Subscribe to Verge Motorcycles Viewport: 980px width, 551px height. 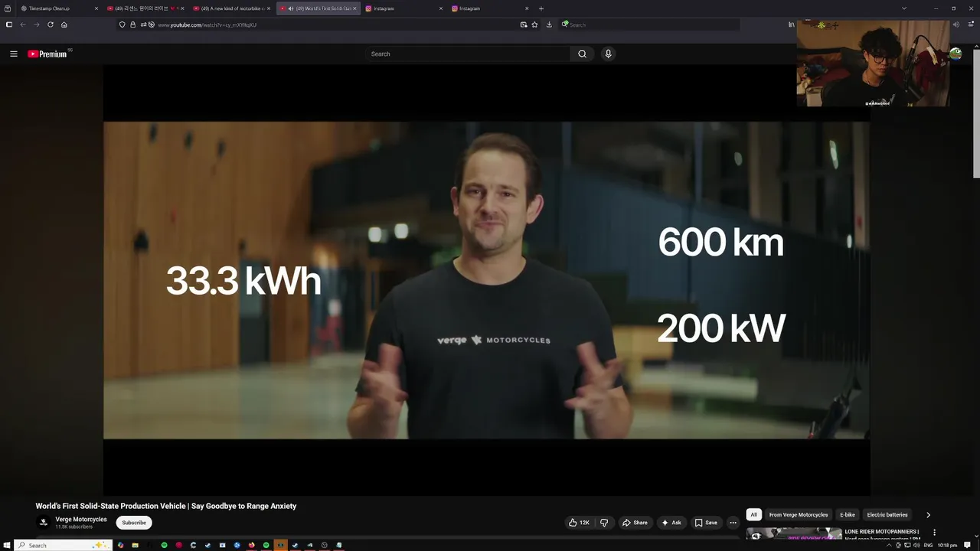click(x=134, y=523)
